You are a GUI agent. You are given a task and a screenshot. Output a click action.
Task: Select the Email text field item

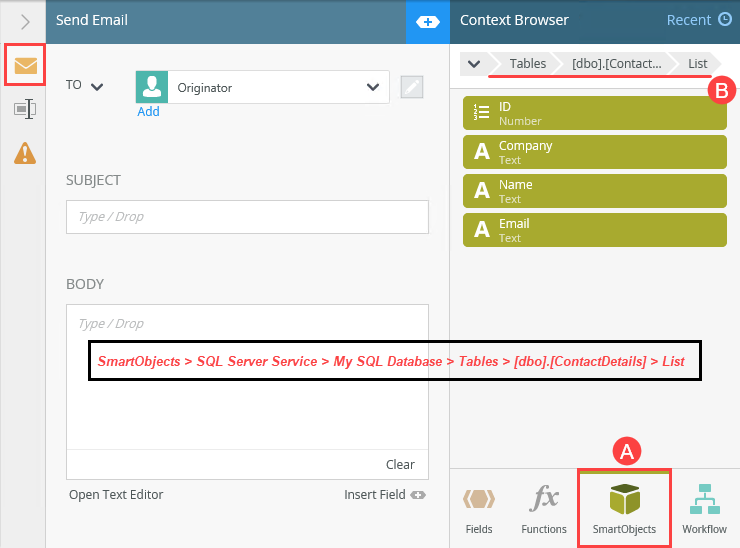tap(594, 230)
